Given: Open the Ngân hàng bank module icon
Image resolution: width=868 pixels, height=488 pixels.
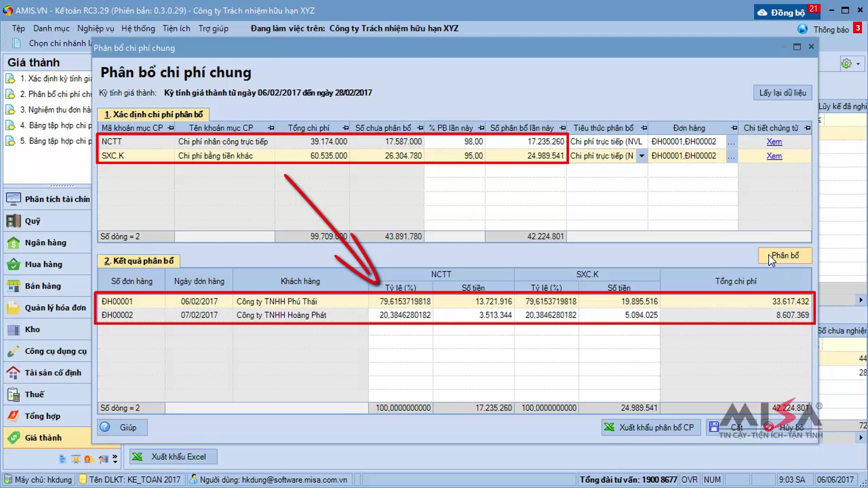Looking at the screenshot, I should coord(13,242).
